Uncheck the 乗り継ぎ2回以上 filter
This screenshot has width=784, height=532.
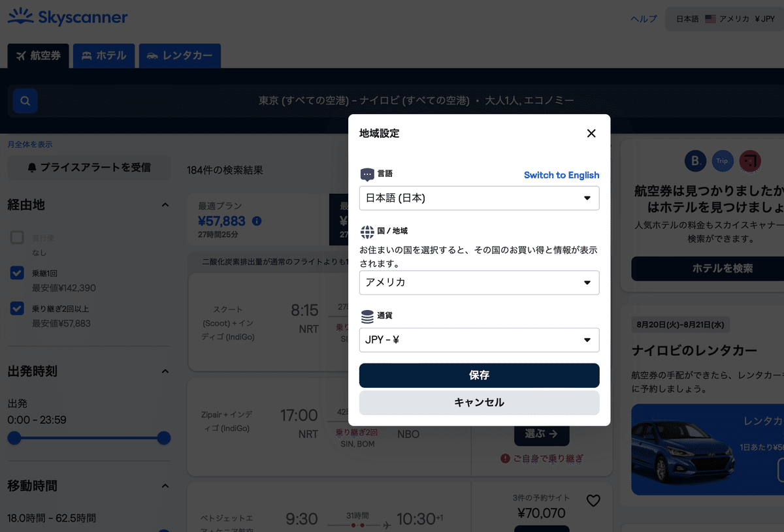tap(16, 308)
